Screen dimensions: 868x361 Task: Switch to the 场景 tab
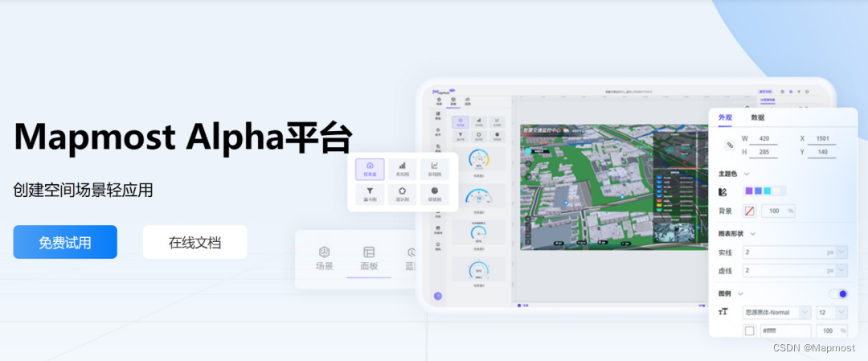click(325, 259)
